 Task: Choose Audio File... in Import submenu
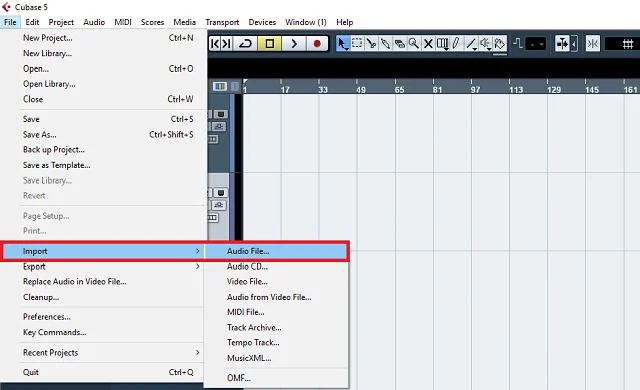tap(276, 251)
